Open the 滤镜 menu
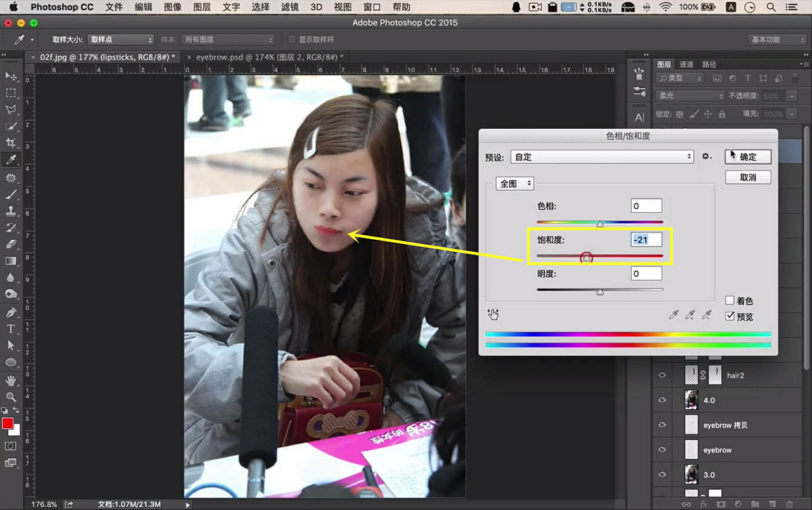 (x=290, y=7)
